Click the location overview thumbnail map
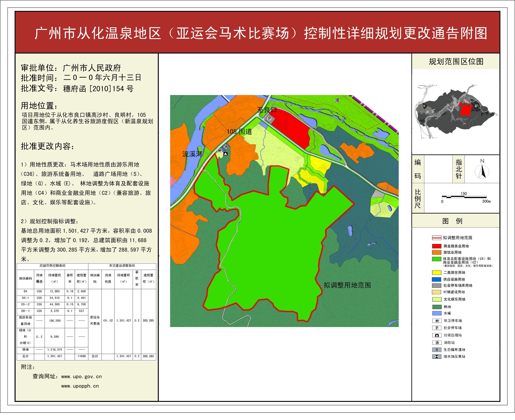This screenshot has width=515, height=420. coord(455,111)
